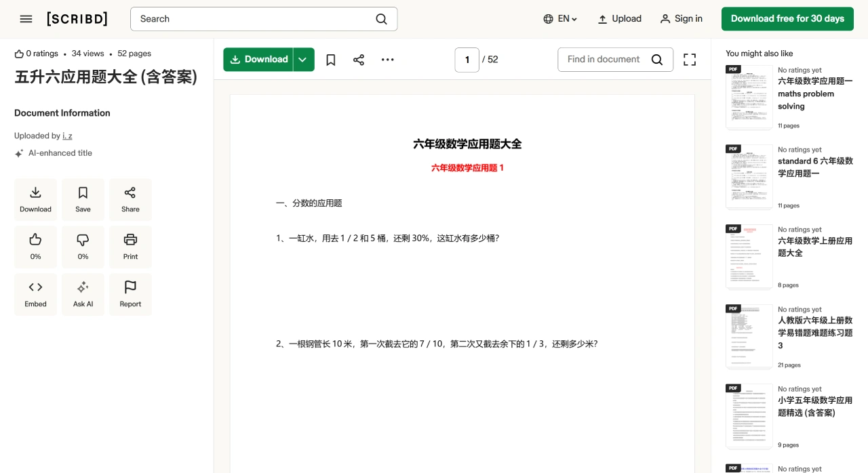Open the Embed code option

[35, 295]
